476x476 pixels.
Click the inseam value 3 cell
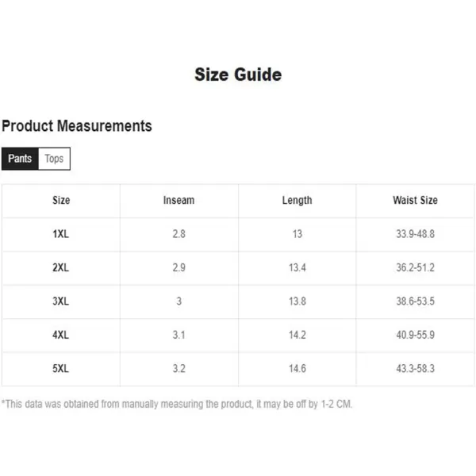[178, 301]
